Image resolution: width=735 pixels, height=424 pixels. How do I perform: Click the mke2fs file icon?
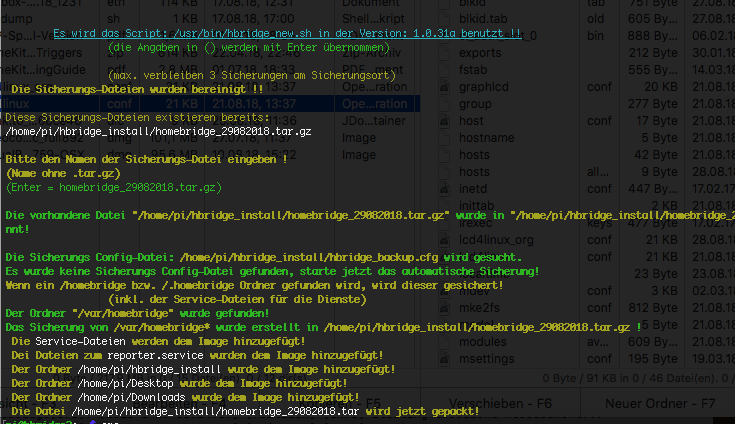click(444, 307)
